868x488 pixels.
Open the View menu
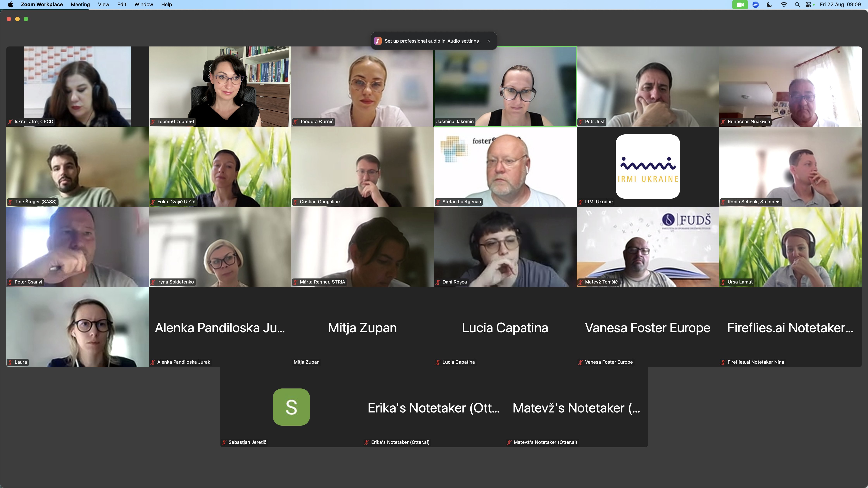pos(103,4)
